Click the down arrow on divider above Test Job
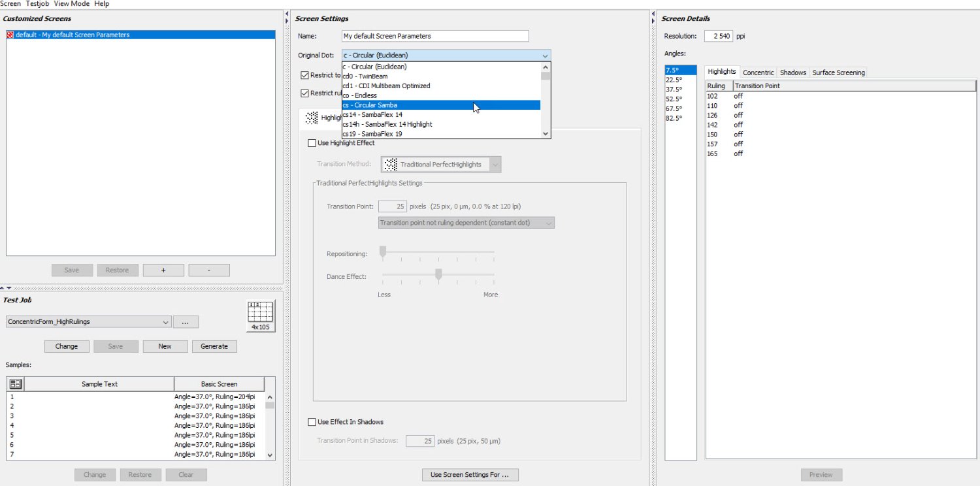Viewport: 980px width, 486px height. pos(9,287)
